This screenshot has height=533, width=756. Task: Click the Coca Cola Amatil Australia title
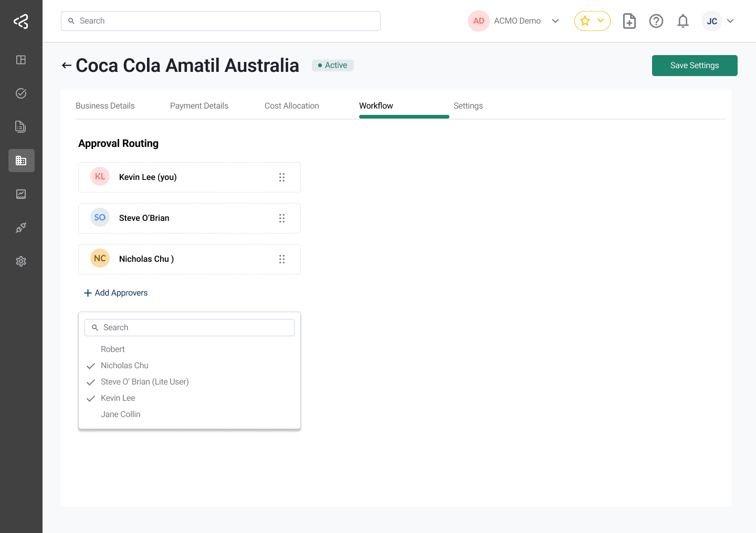(187, 66)
